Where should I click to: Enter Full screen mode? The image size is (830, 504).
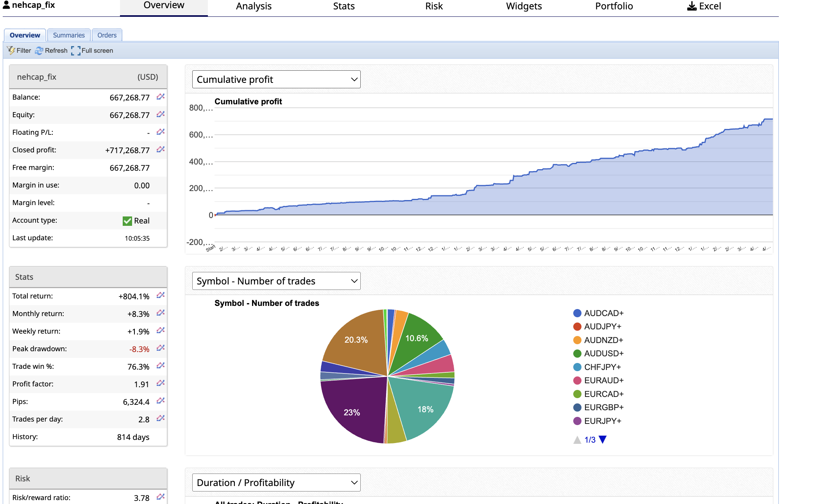pos(92,50)
